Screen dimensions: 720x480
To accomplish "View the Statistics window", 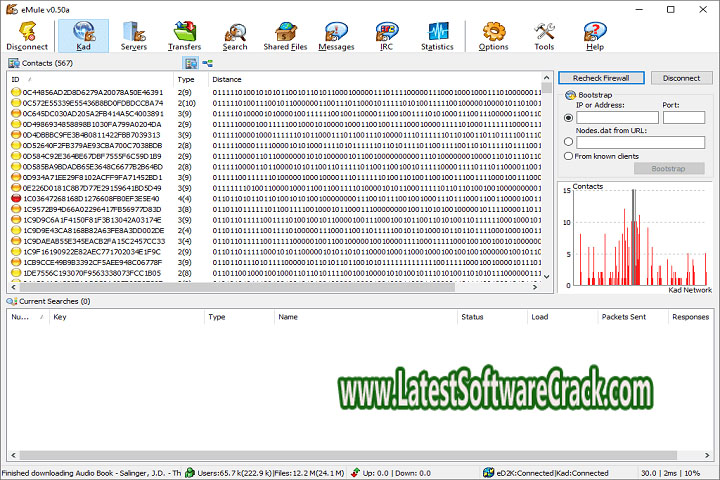I will pos(437,36).
